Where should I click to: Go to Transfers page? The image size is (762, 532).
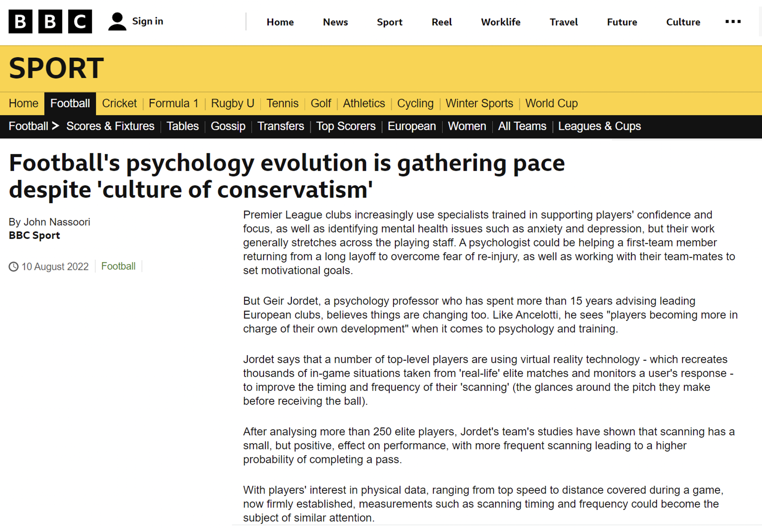tap(280, 126)
